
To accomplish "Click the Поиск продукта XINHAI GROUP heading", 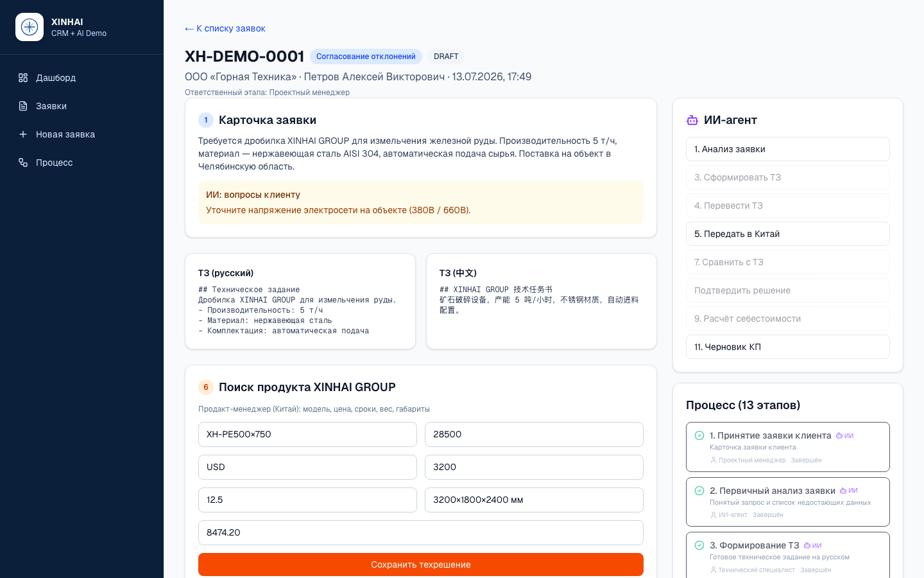I will (x=307, y=387).
